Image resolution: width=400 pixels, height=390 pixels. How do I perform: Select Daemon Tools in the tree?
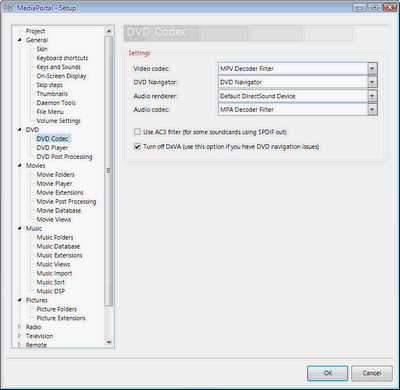click(56, 103)
